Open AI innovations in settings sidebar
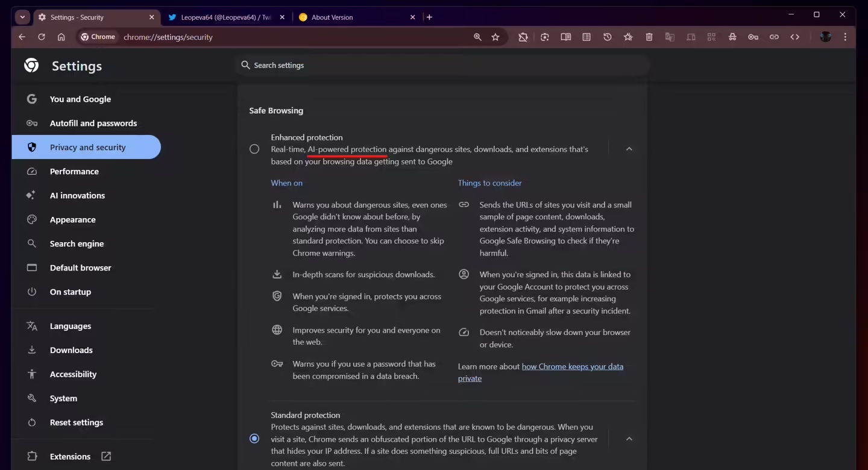Image resolution: width=868 pixels, height=470 pixels. click(x=77, y=195)
